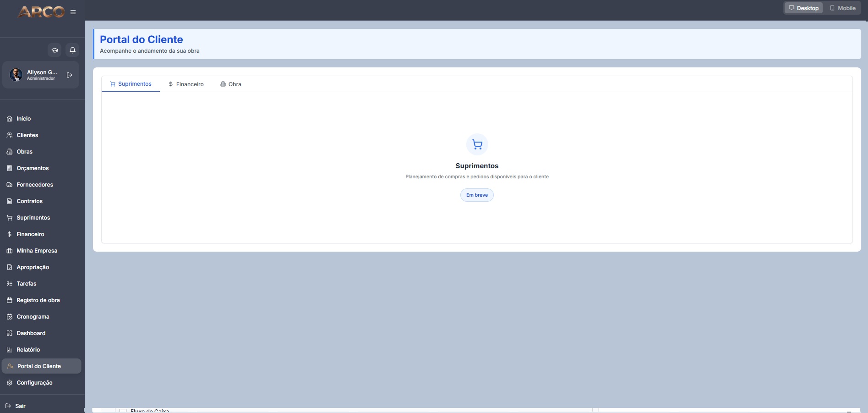Switch to the Mobile view toggle
Image resolution: width=868 pixels, height=413 pixels.
point(842,8)
